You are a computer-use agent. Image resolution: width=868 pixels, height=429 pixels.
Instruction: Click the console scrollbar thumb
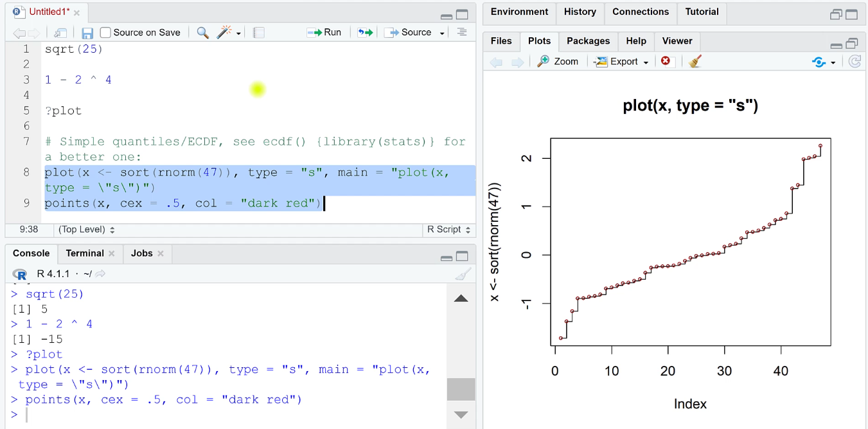461,390
